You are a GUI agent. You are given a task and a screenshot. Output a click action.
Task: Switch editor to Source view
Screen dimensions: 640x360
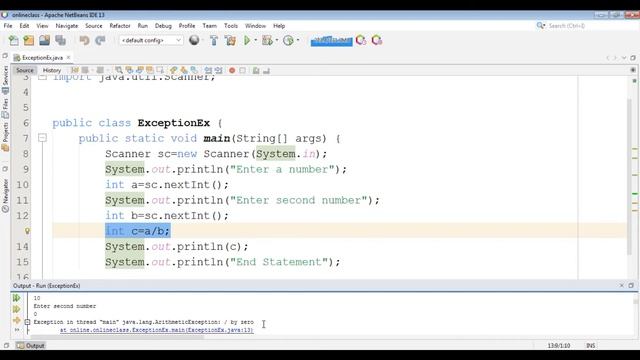(x=24, y=70)
